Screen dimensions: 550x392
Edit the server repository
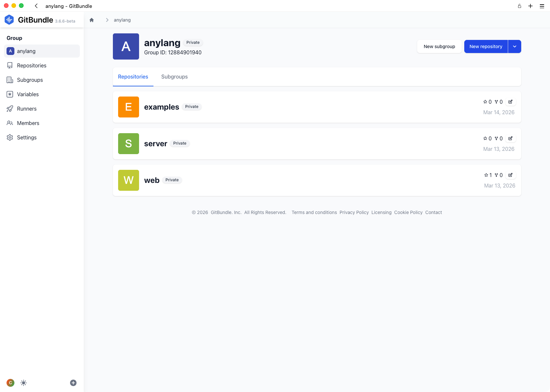(x=510, y=138)
